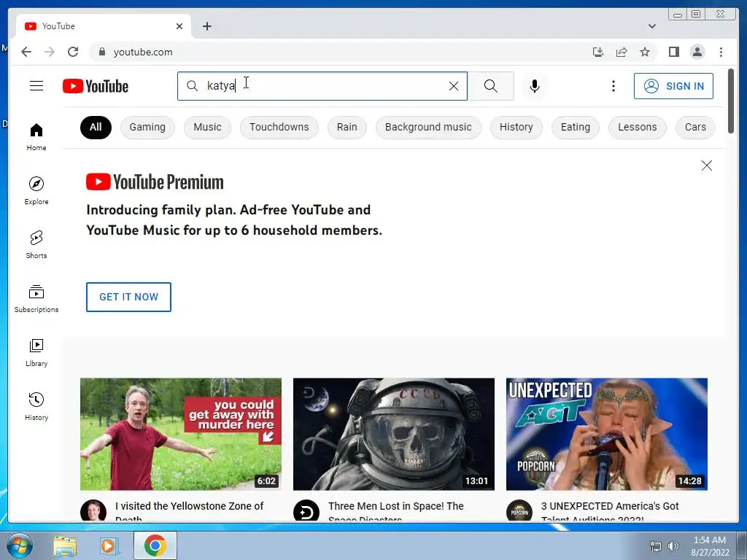Select the History filter chip
Image resolution: width=747 pixels, height=560 pixels.
[x=516, y=127]
